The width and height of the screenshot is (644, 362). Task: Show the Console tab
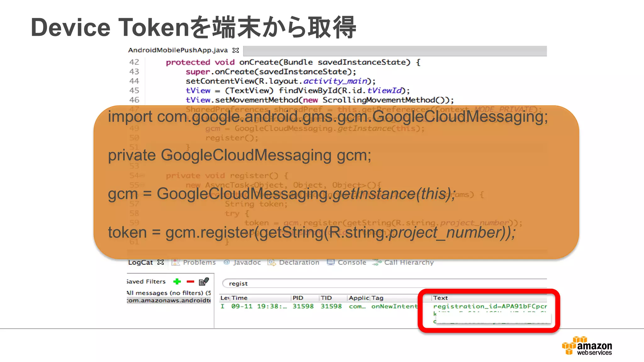(x=352, y=262)
